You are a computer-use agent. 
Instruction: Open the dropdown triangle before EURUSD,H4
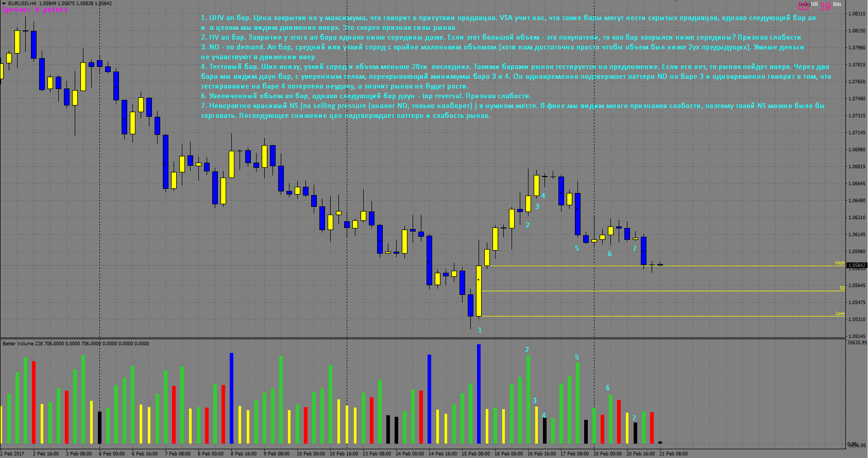(x=4, y=4)
